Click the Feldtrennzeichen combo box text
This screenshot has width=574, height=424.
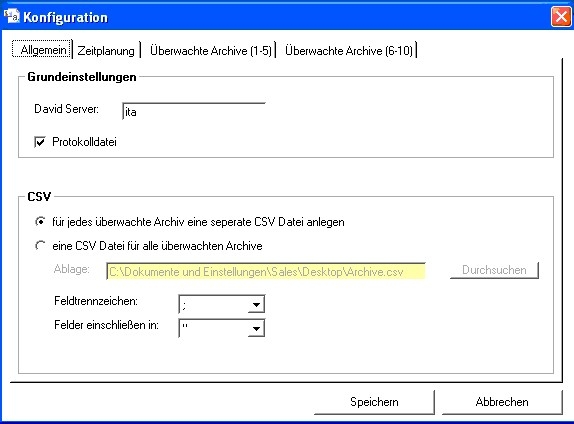[213, 304]
